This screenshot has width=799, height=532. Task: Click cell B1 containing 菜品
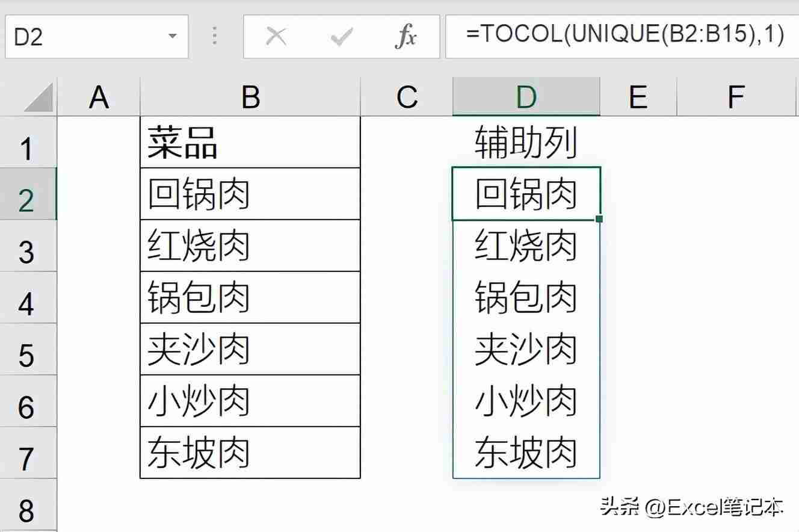[250, 142]
